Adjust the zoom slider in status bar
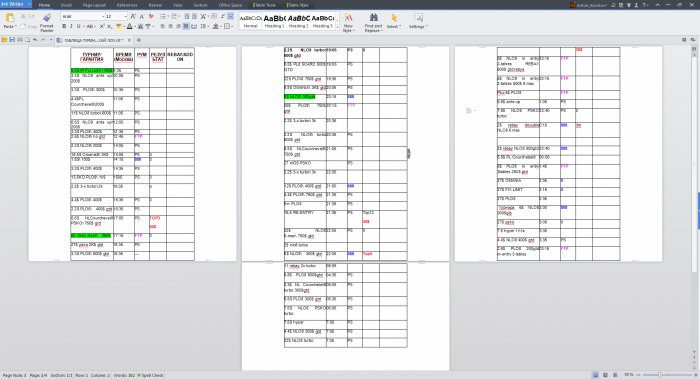This screenshot has height=379, width=700. [x=659, y=375]
